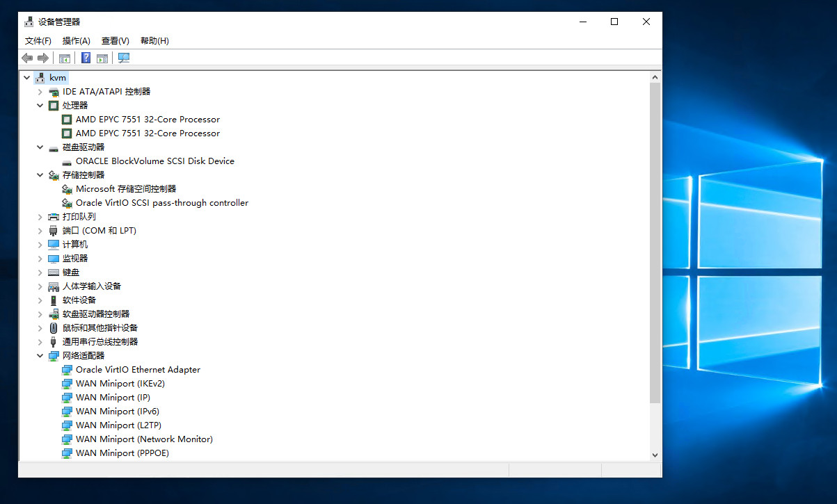Click the blue Help question mark icon
Viewport: 837px width, 504px height.
coord(86,58)
